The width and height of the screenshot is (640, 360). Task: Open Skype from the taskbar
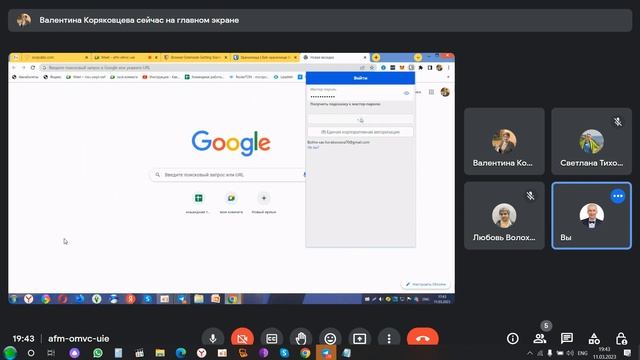(x=284, y=353)
